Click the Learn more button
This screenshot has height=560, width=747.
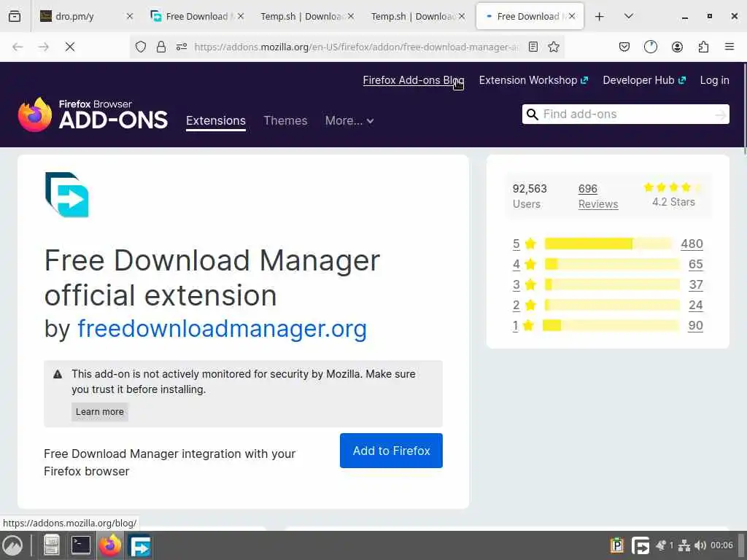(99, 411)
